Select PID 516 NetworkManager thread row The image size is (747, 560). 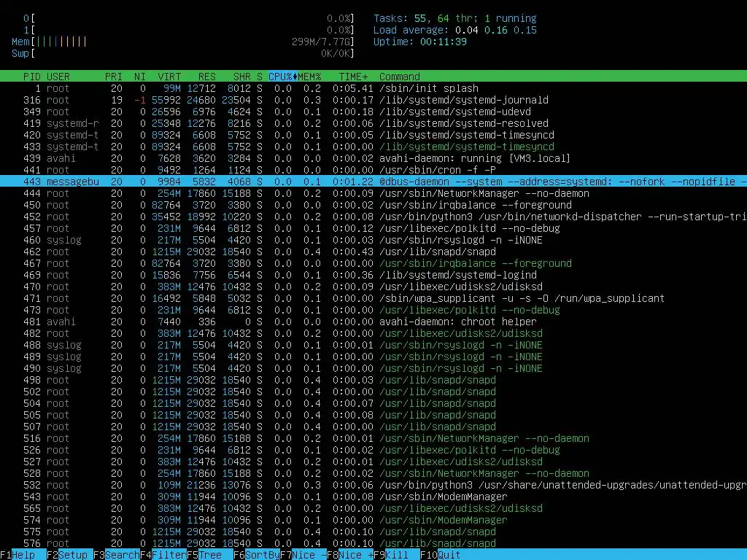click(x=373, y=438)
